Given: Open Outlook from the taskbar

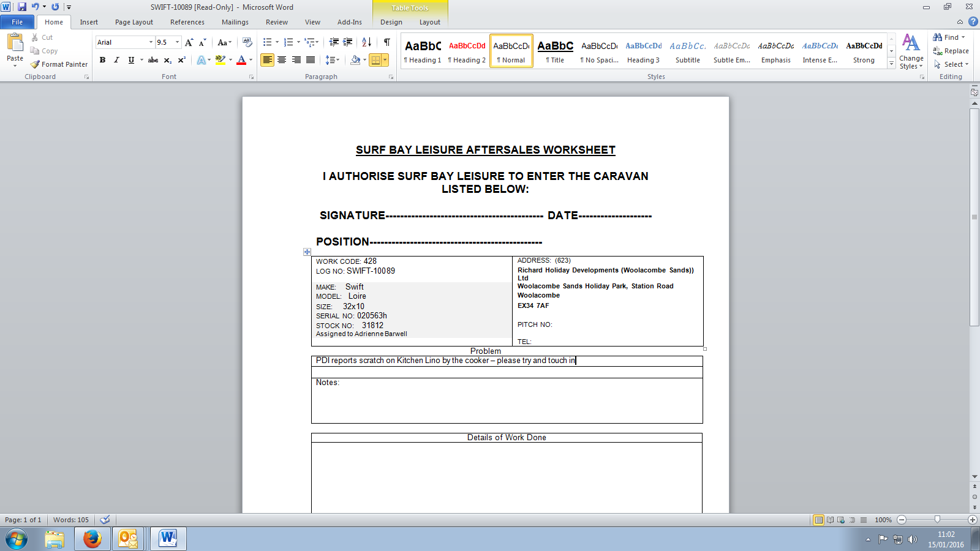Looking at the screenshot, I should tap(128, 539).
